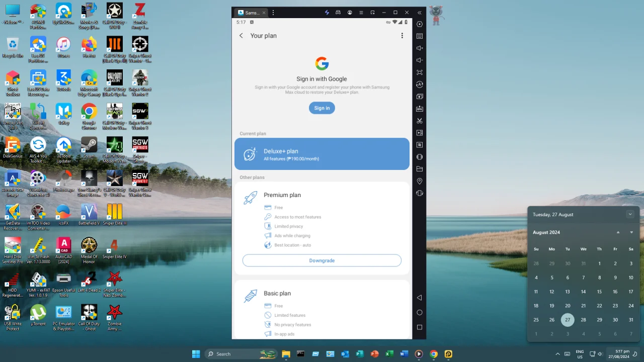Select August 27 in the calendar
This screenshot has height=362, width=644.
(568, 320)
